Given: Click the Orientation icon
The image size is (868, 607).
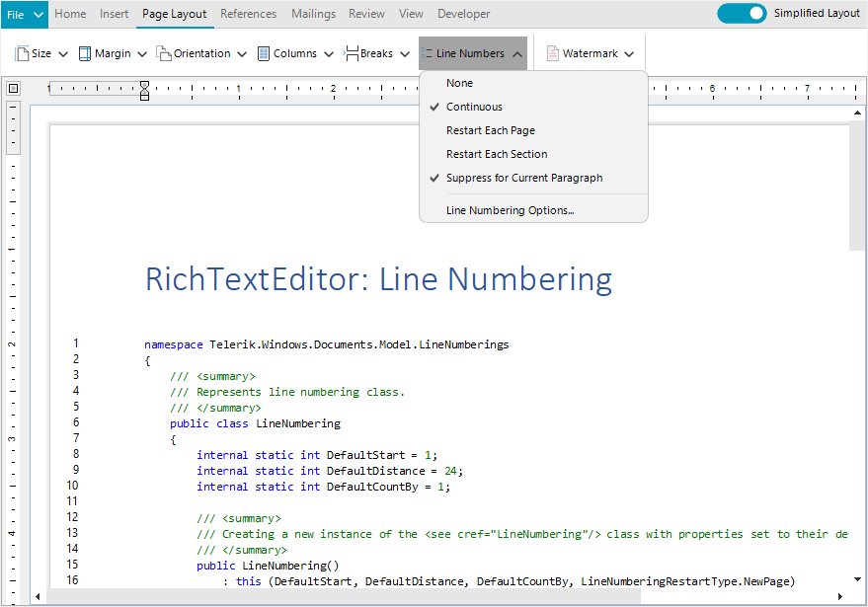Looking at the screenshot, I should click(164, 53).
